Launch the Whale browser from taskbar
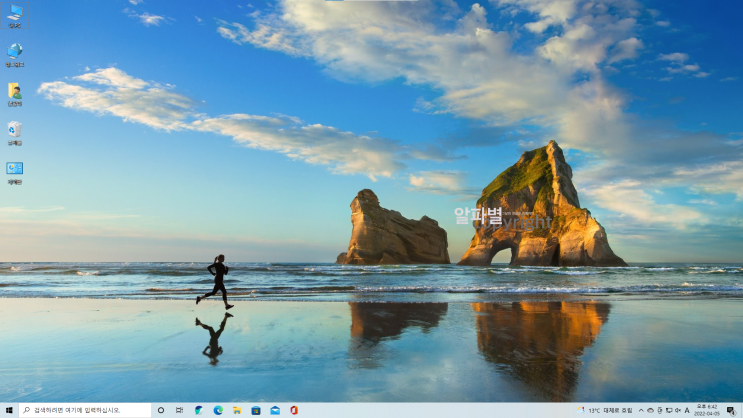 click(x=199, y=410)
